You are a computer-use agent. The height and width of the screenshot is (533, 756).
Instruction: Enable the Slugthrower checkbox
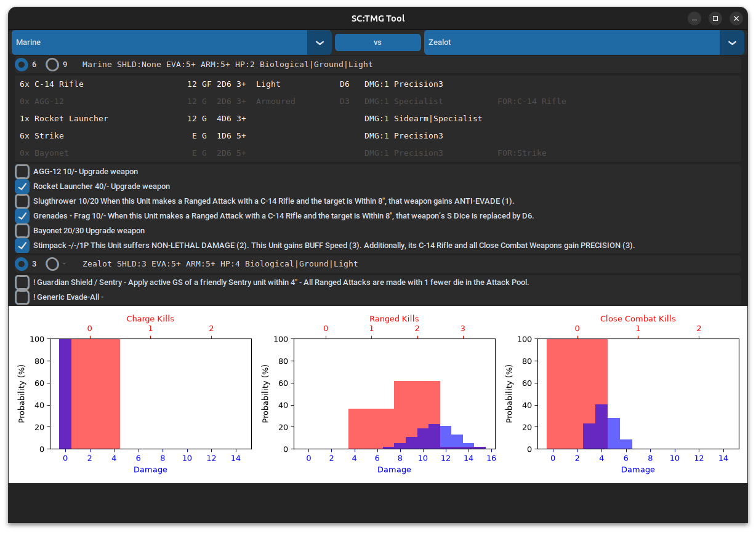click(22, 201)
